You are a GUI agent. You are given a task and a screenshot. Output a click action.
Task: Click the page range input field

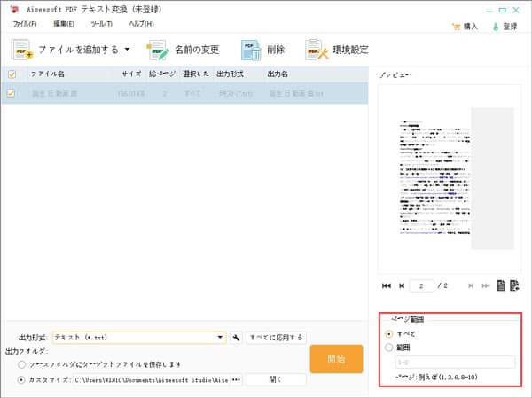tap(455, 363)
